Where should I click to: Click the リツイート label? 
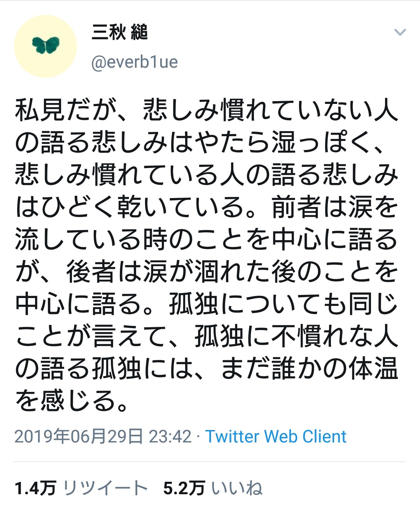pyautogui.click(x=105, y=488)
